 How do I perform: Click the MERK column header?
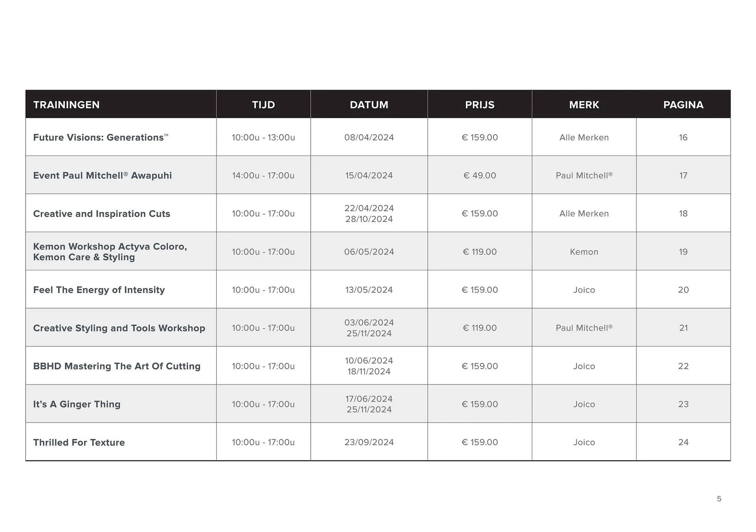584,105
